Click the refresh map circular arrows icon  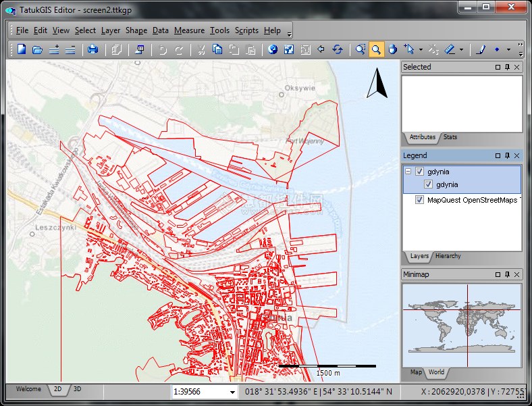click(x=338, y=49)
